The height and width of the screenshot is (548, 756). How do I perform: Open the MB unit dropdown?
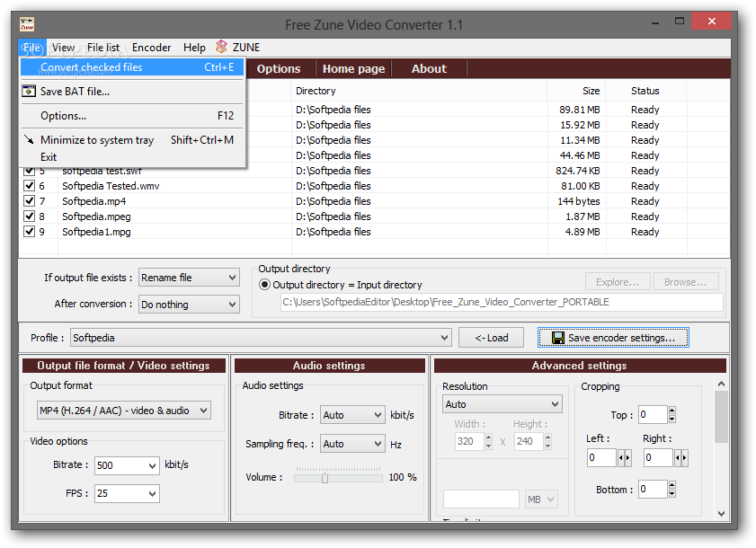541,499
